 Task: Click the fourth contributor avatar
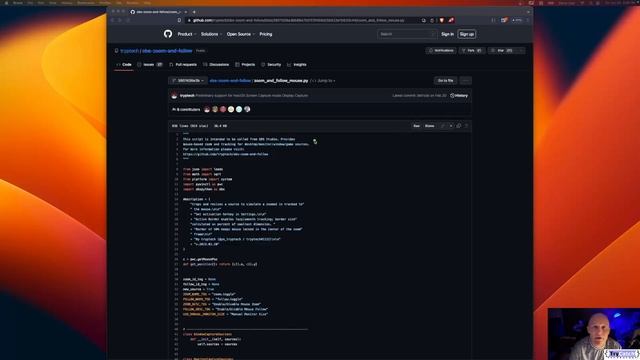pyautogui.click(x=231, y=109)
